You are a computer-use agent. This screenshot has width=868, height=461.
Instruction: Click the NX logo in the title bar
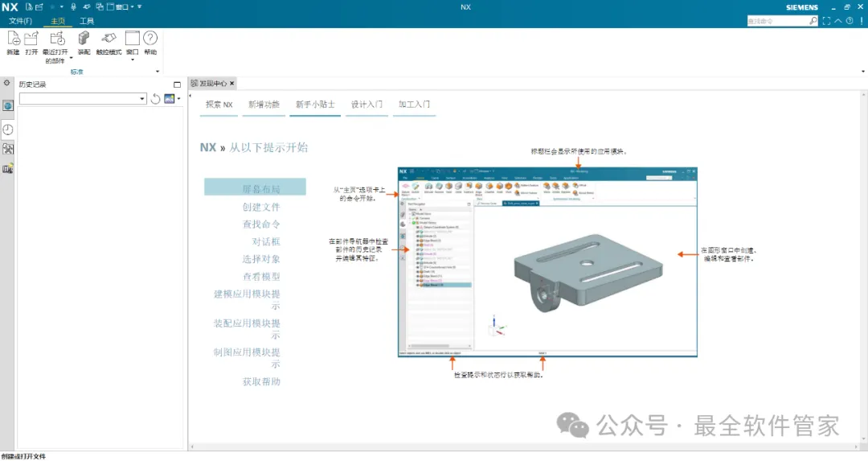(10, 7)
